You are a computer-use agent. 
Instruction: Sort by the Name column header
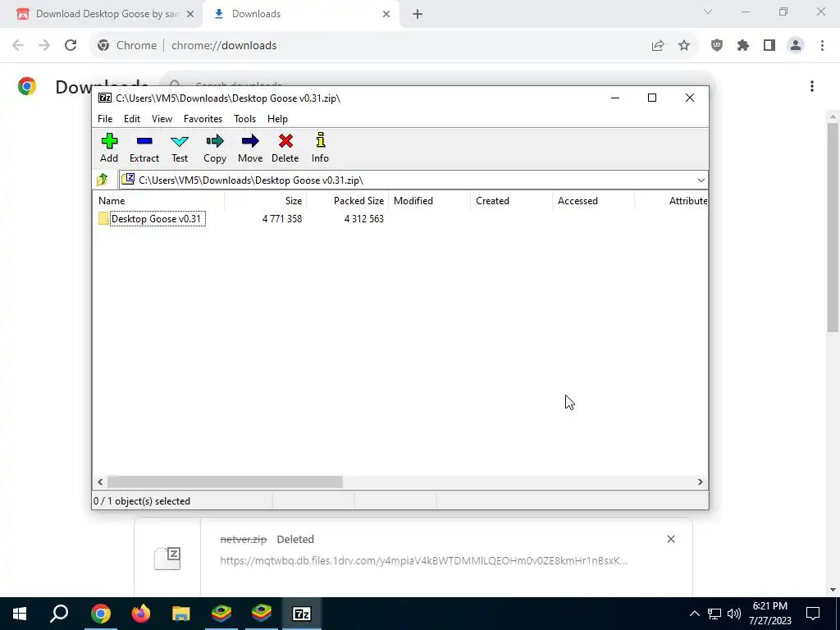click(x=160, y=201)
